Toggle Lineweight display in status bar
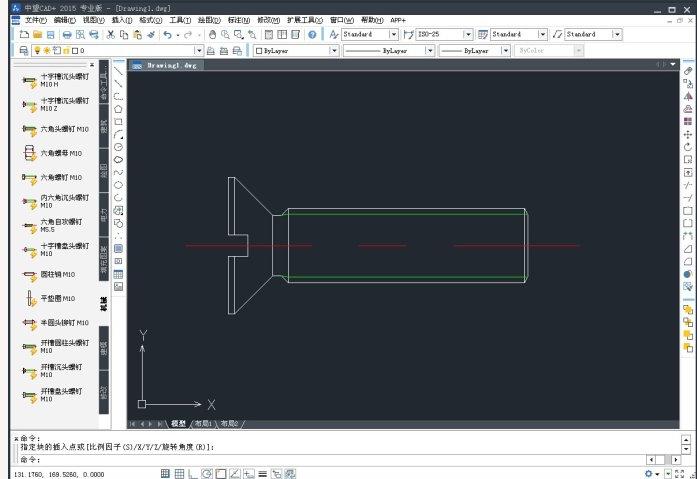This screenshot has height=479, width=697. [x=262, y=474]
